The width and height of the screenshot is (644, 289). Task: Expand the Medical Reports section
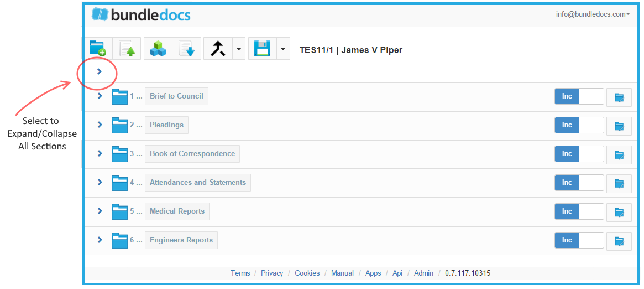[x=100, y=211]
